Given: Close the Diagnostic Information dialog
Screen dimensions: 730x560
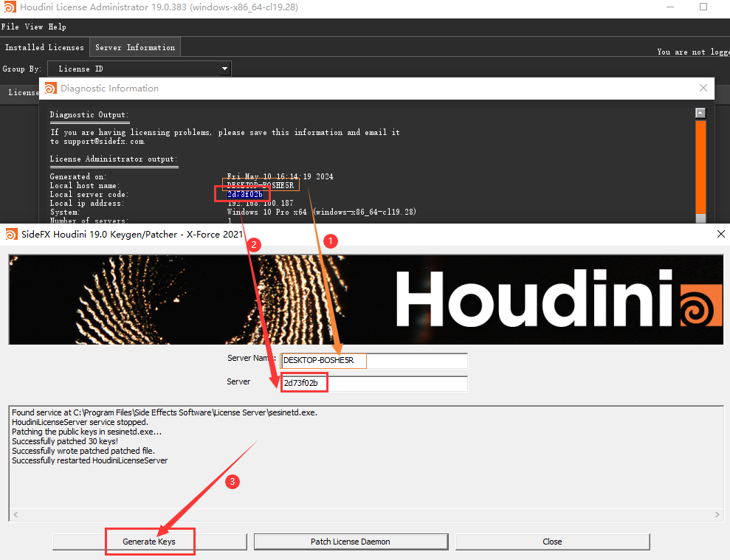Looking at the screenshot, I should [703, 88].
